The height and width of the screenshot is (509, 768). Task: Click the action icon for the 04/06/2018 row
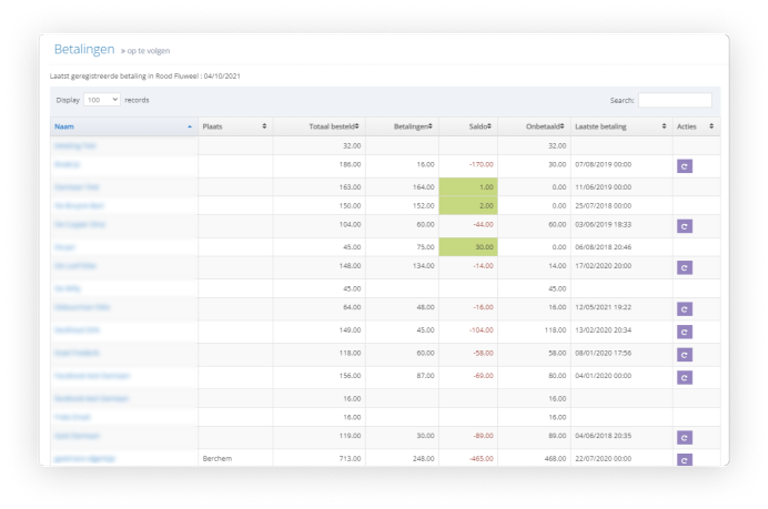[684, 437]
